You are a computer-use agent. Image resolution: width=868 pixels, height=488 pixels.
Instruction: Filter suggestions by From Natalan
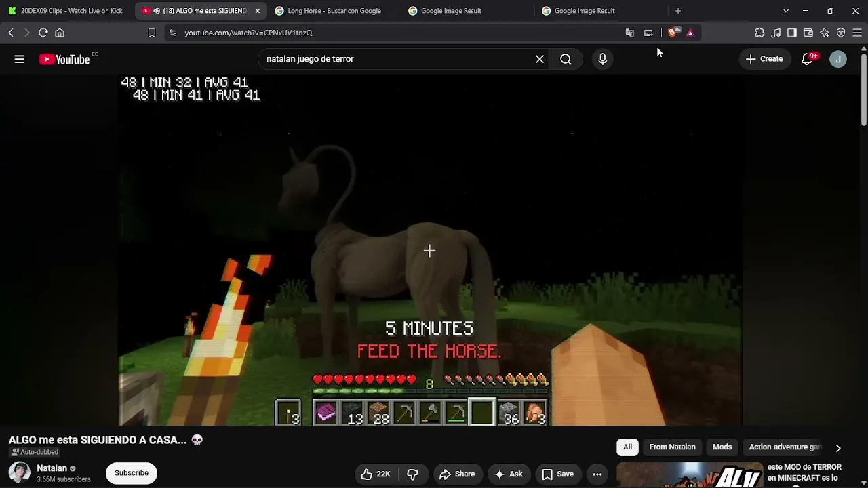(x=673, y=447)
